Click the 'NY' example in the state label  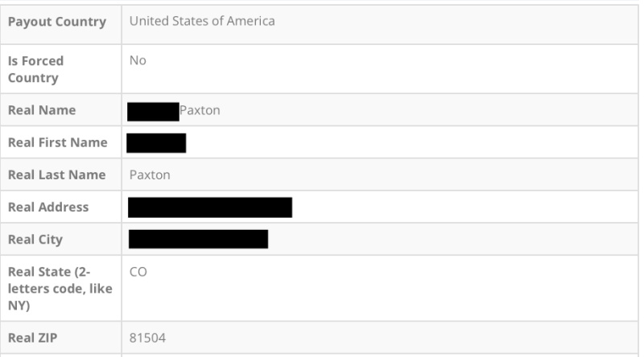click(x=17, y=306)
